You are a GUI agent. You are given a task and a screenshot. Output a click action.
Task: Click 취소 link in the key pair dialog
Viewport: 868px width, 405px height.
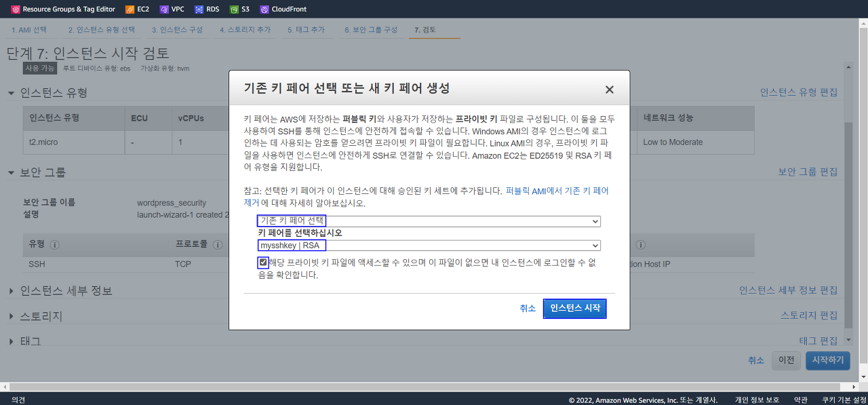pyautogui.click(x=528, y=308)
